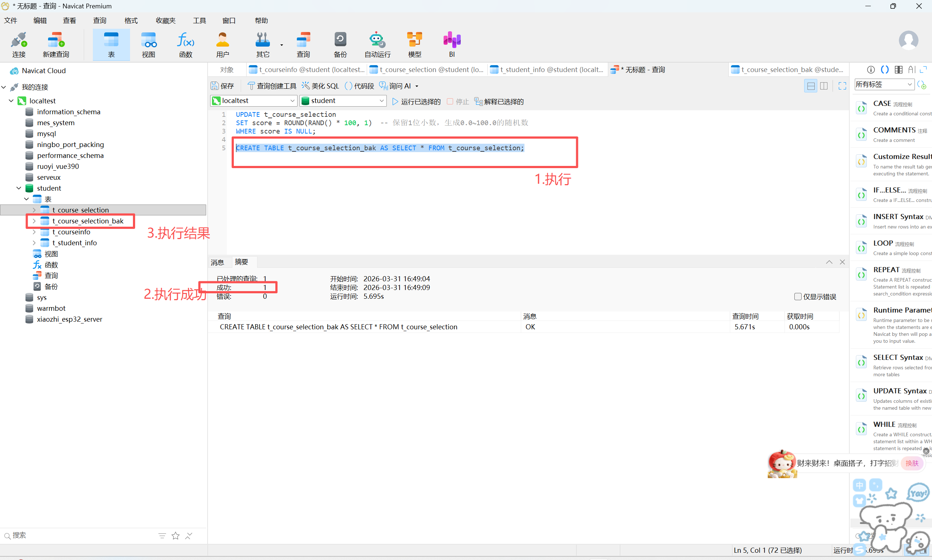This screenshot has height=560, width=932.
Task: Toggle full-screen editor mode icon
Action: 842,86
